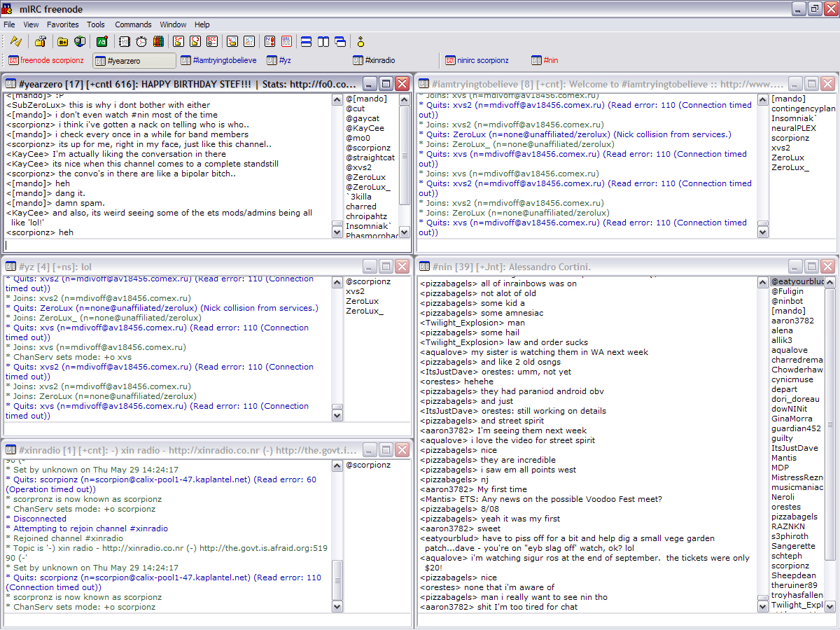The image size is (840, 630).
Task: Open the received files toolbar icon
Action: 232,41
